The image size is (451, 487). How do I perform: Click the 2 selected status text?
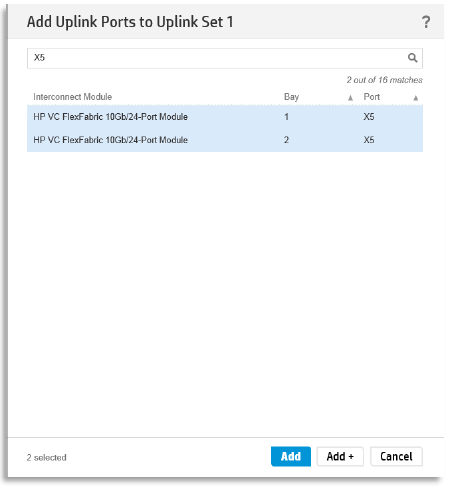[x=47, y=458]
